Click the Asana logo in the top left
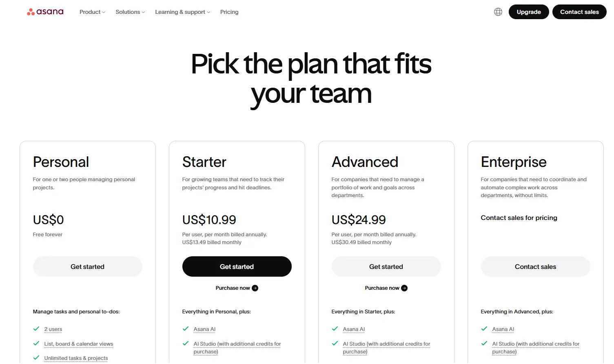The height and width of the screenshot is (364, 614). click(45, 11)
